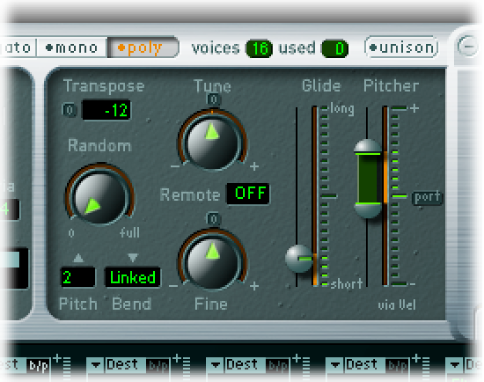Open the third Dest dropdown arrow
This screenshot has width=484, height=382.
pyautogui.click(x=215, y=365)
